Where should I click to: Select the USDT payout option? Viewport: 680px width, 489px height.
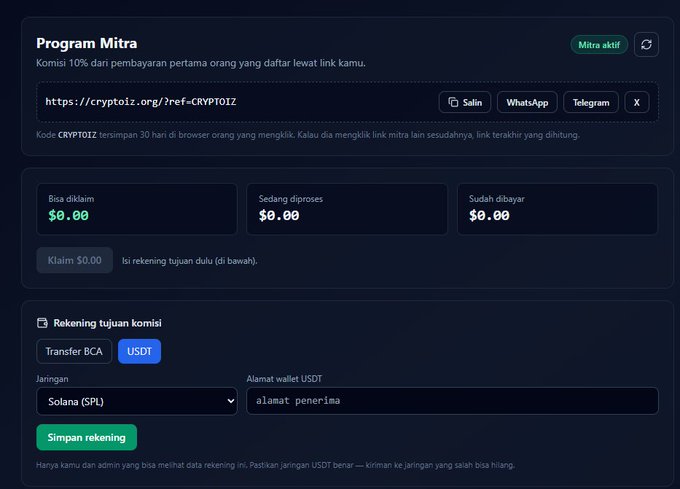[139, 351]
